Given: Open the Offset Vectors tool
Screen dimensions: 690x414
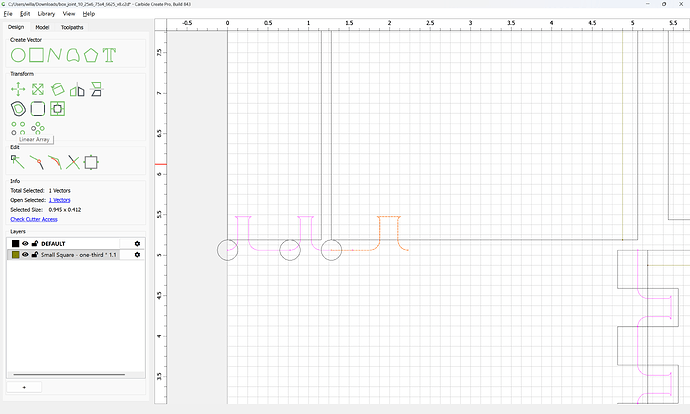Looking at the screenshot, I should tap(18, 109).
